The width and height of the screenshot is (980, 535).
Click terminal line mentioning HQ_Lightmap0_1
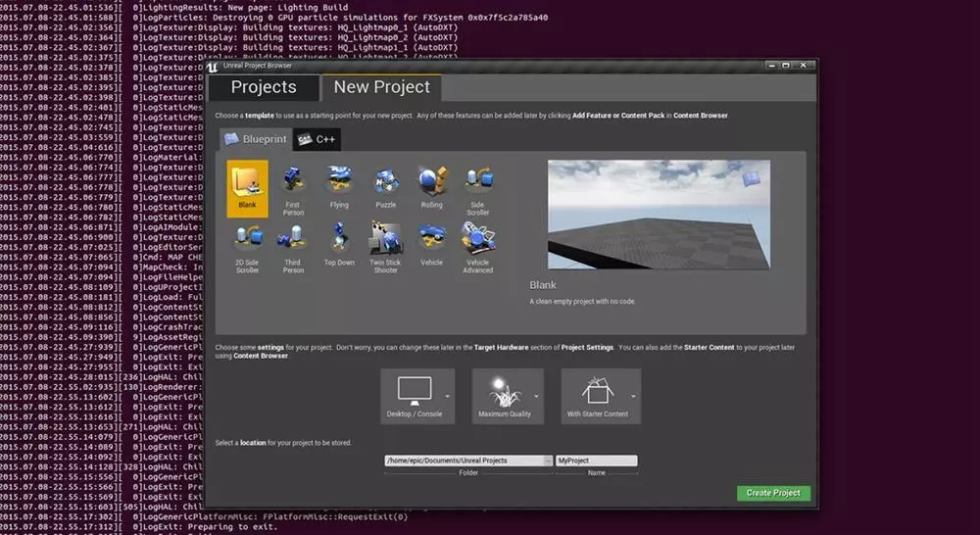pyautogui.click(x=228, y=27)
